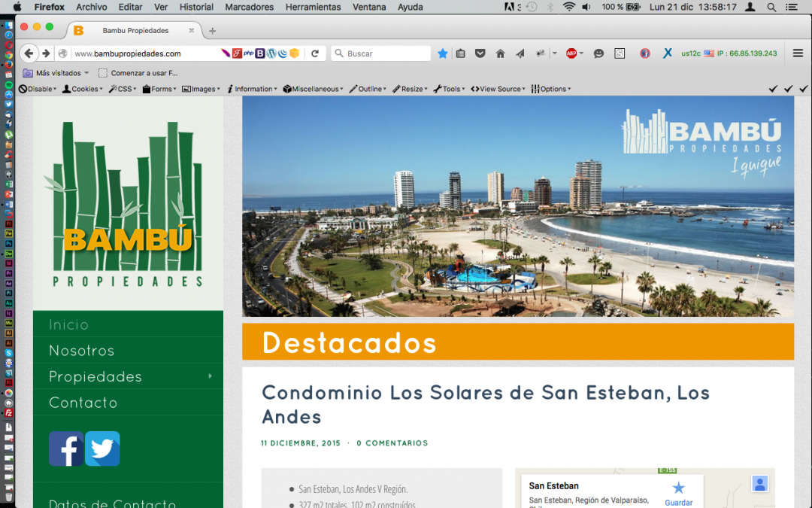Viewport: 812px width, 508px height.
Task: Open the Firefox hamburger menu
Action: [x=798, y=53]
